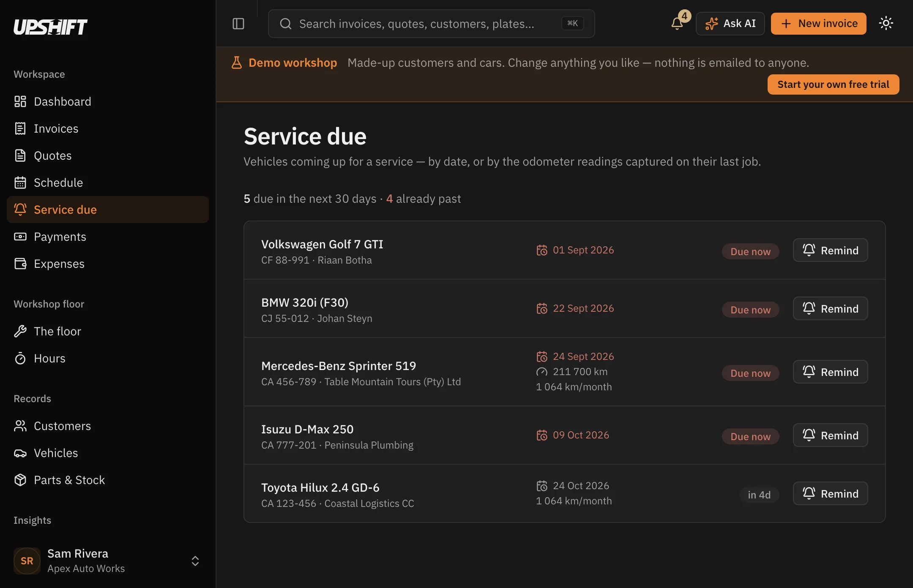The image size is (913, 588).
Task: Click the Vehicles car icon
Action: (20, 453)
